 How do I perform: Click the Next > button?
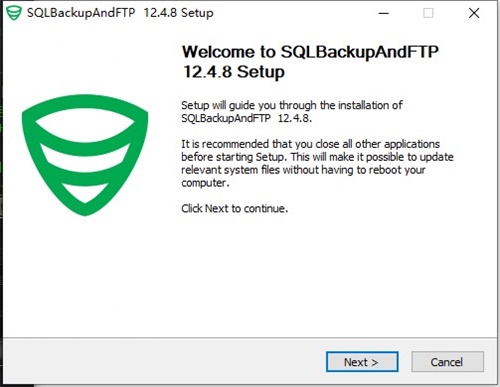(362, 362)
